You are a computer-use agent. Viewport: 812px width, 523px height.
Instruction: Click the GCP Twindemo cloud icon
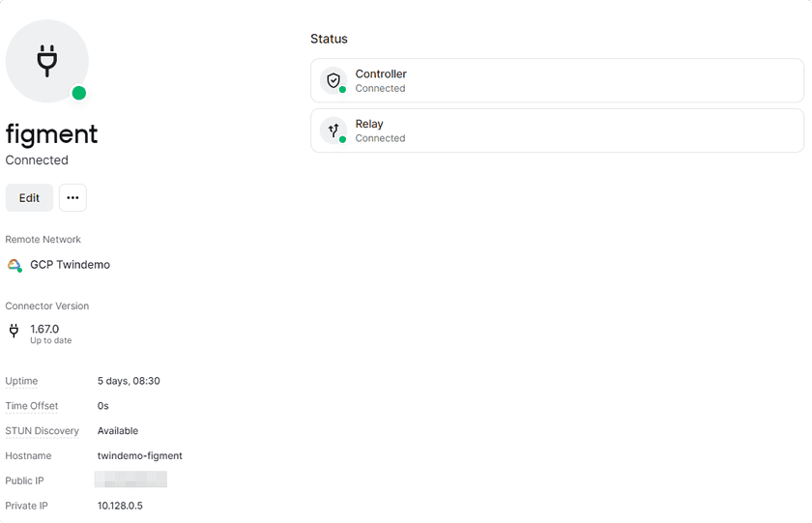point(14,265)
